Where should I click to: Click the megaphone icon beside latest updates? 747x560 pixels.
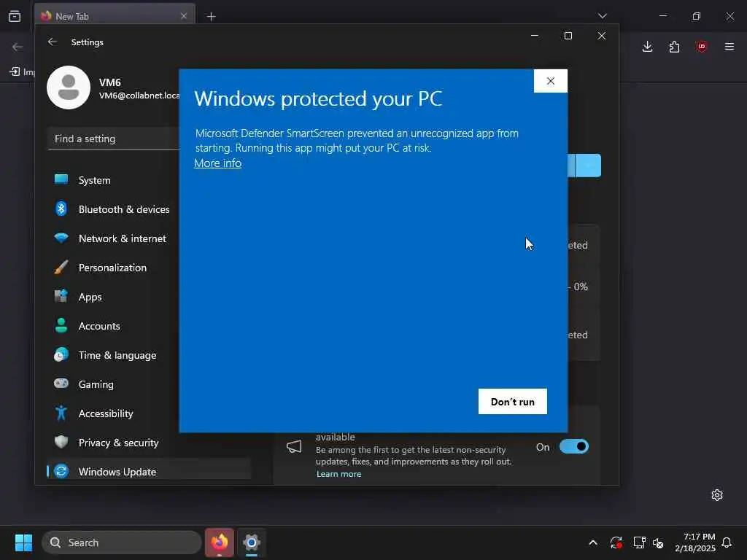(x=294, y=447)
